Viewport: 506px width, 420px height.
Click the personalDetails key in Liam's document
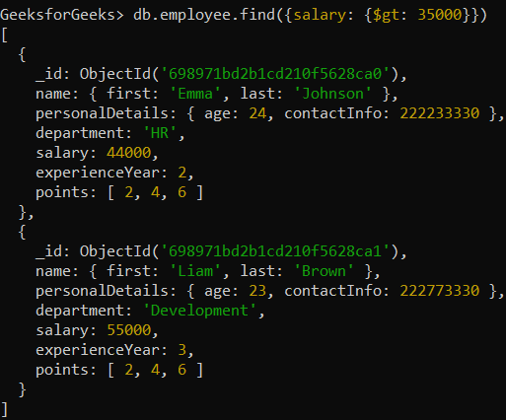tap(102, 292)
